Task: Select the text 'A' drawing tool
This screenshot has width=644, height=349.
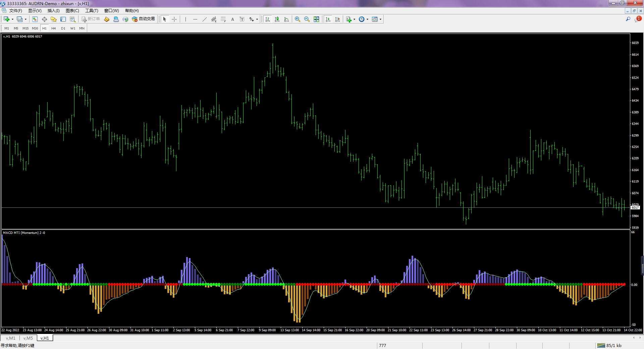Action: pos(232,19)
